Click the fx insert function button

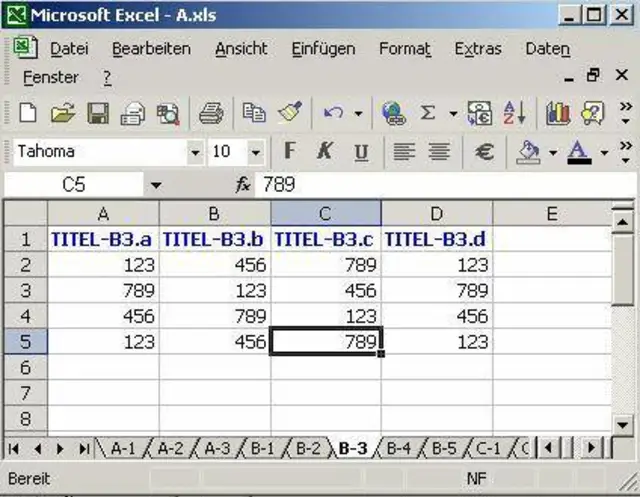(x=243, y=185)
